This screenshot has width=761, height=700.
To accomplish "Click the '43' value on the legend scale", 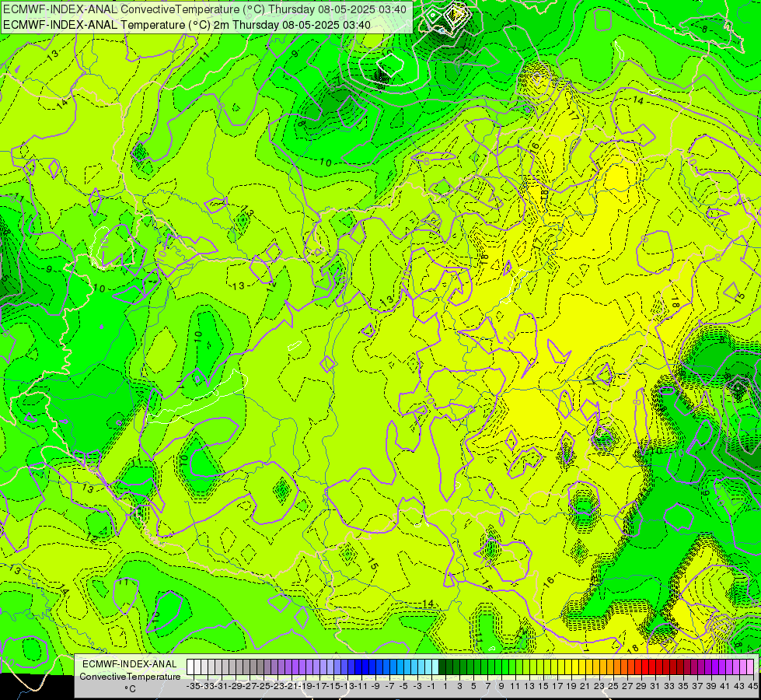I will 739,686.
